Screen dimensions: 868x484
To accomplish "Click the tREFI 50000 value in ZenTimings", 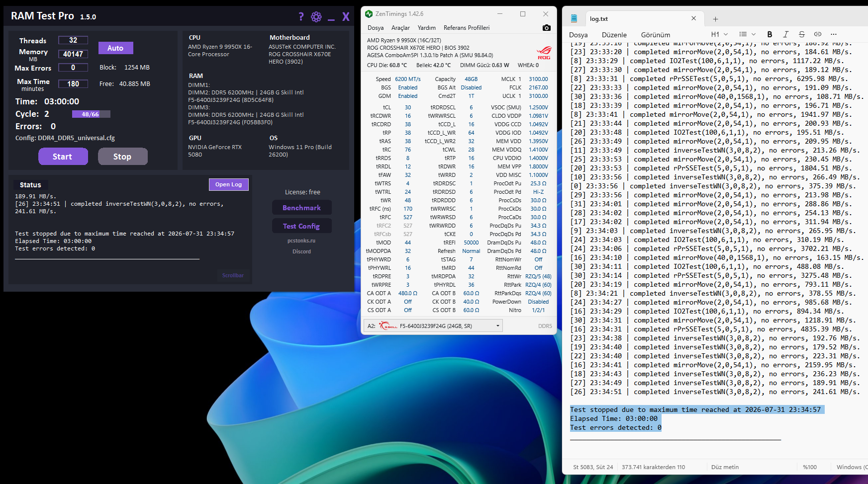I will point(471,242).
